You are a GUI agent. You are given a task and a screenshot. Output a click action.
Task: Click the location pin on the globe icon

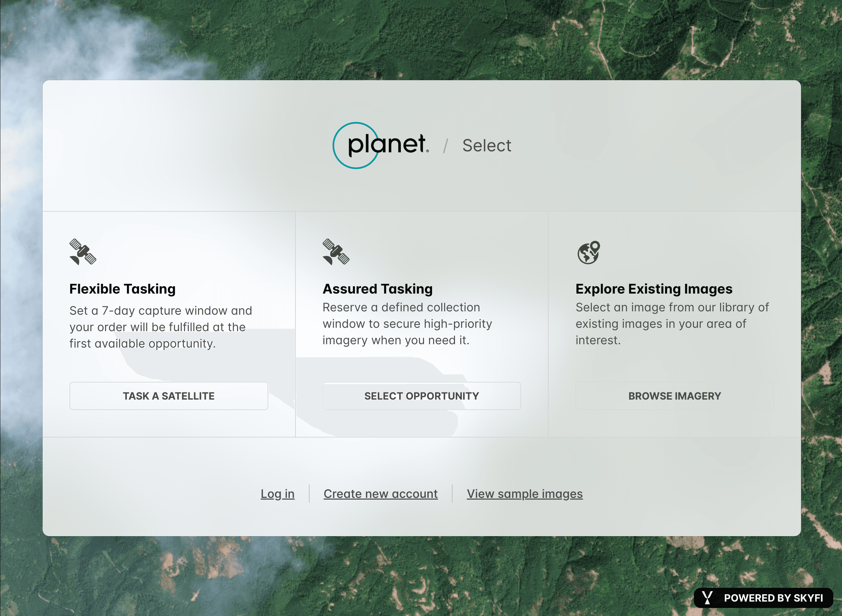595,247
